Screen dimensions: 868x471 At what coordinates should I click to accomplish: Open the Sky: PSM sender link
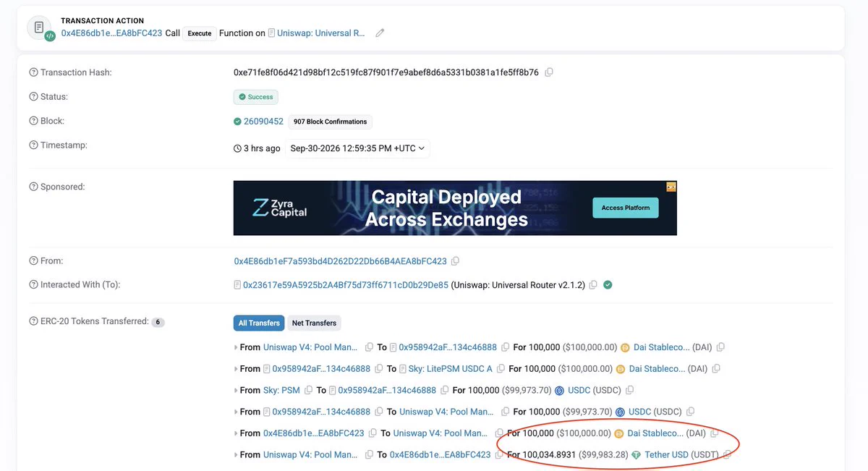click(281, 391)
